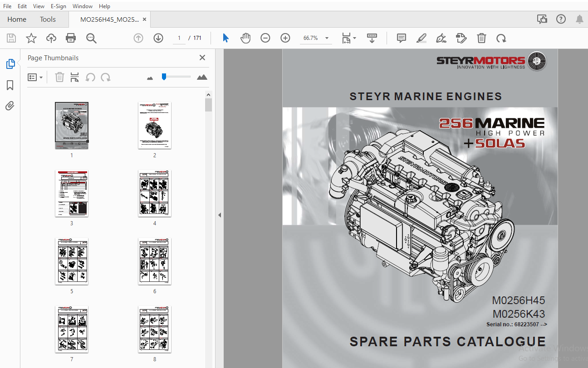Rotate page clockwise icon
The height and width of the screenshot is (368, 588).
pos(501,38)
